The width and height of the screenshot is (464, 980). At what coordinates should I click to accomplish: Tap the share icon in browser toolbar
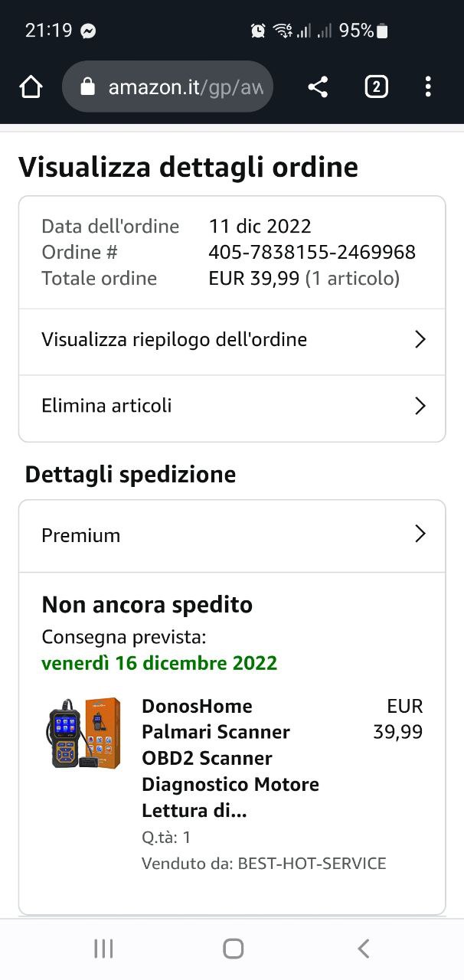click(318, 87)
